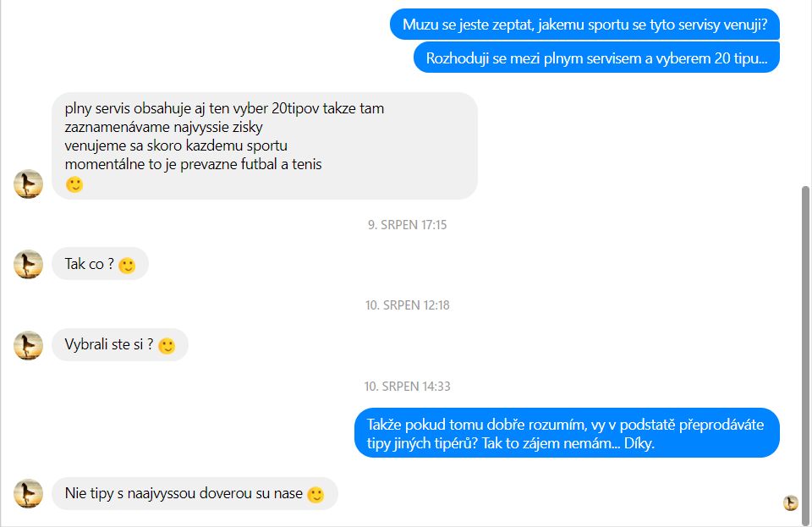Click 'Nie tipy s naajvyssou doverou' message
This screenshot has width=812, height=527.
(195, 493)
